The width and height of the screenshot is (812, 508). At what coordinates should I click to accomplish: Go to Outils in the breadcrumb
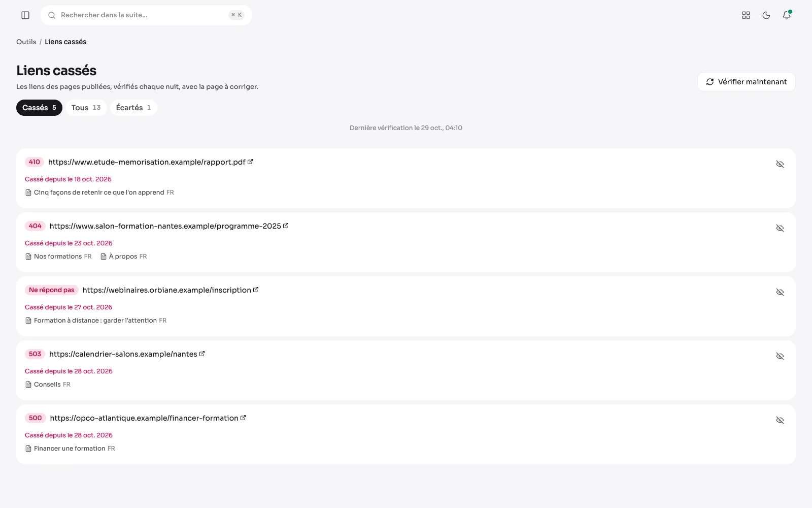click(x=26, y=42)
